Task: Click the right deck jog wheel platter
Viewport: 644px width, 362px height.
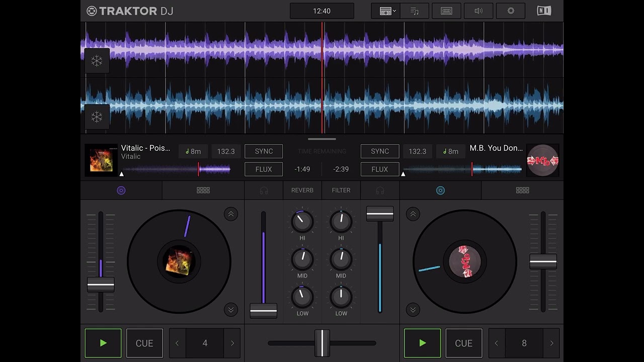Action: [x=465, y=261]
